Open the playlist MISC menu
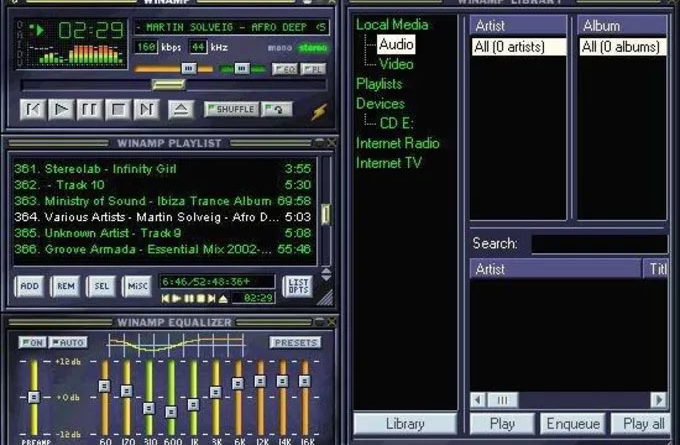The image size is (680, 445). tap(137, 286)
